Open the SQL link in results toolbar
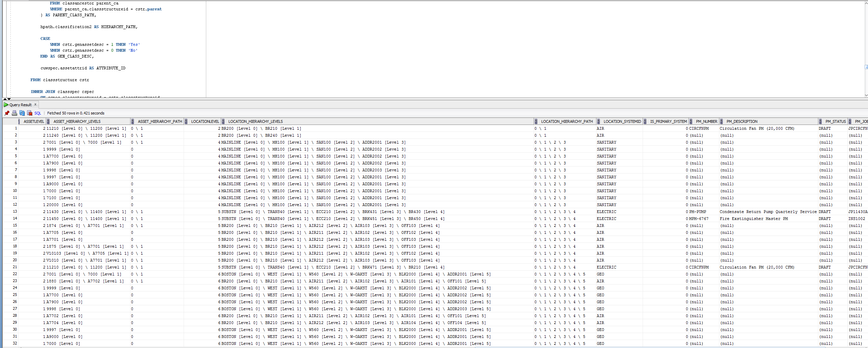 click(x=37, y=113)
